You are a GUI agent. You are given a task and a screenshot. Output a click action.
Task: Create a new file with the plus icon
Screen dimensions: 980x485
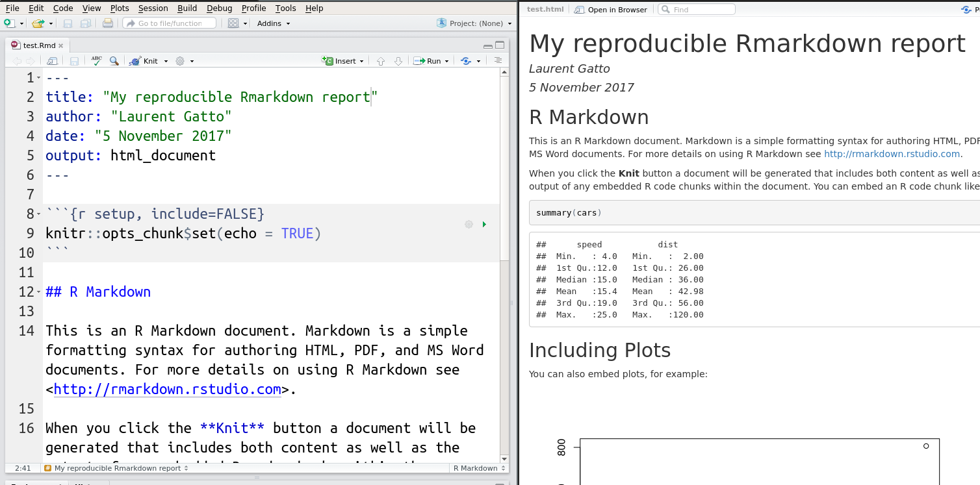(10, 23)
